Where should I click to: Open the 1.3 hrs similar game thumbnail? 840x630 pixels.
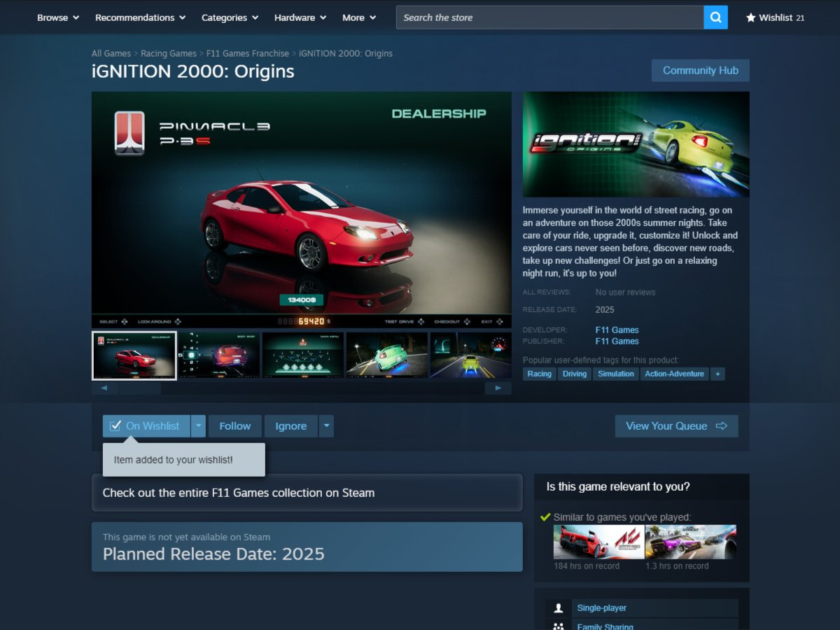691,542
